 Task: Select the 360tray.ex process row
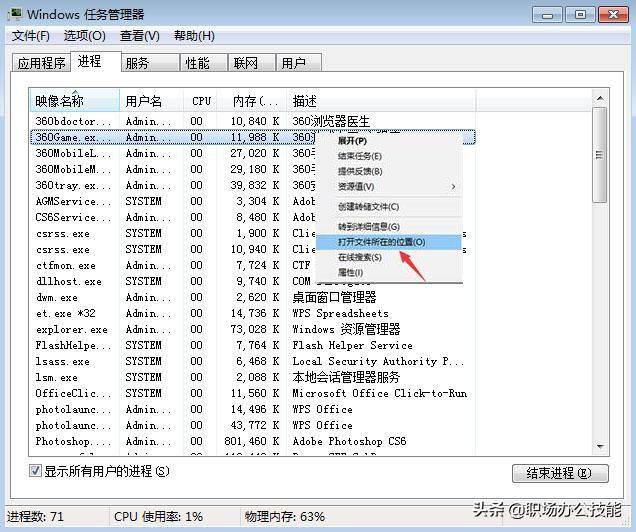tap(253, 185)
